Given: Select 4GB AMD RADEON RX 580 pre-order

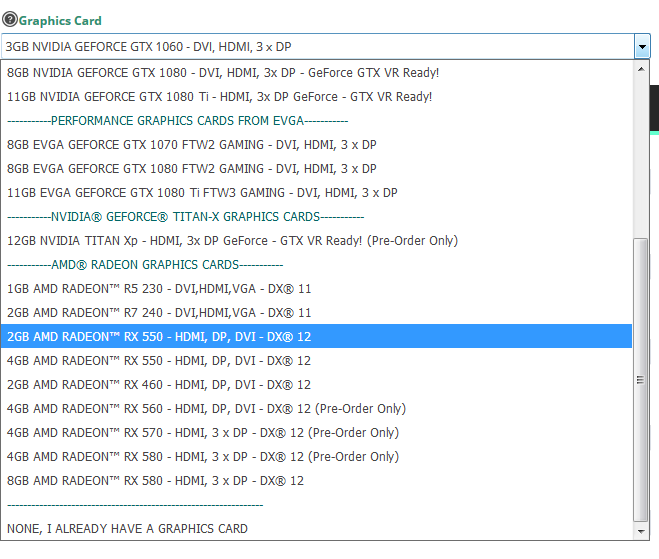Looking at the screenshot, I should pos(316,456).
